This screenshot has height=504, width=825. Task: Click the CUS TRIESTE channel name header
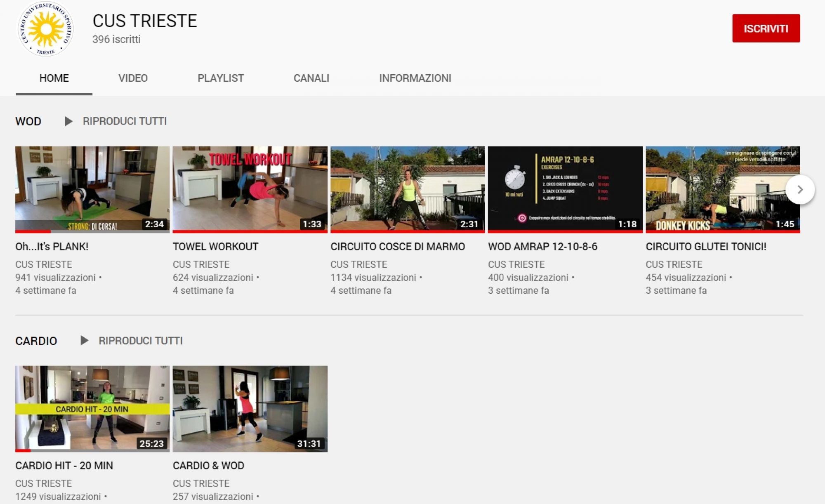pos(145,21)
